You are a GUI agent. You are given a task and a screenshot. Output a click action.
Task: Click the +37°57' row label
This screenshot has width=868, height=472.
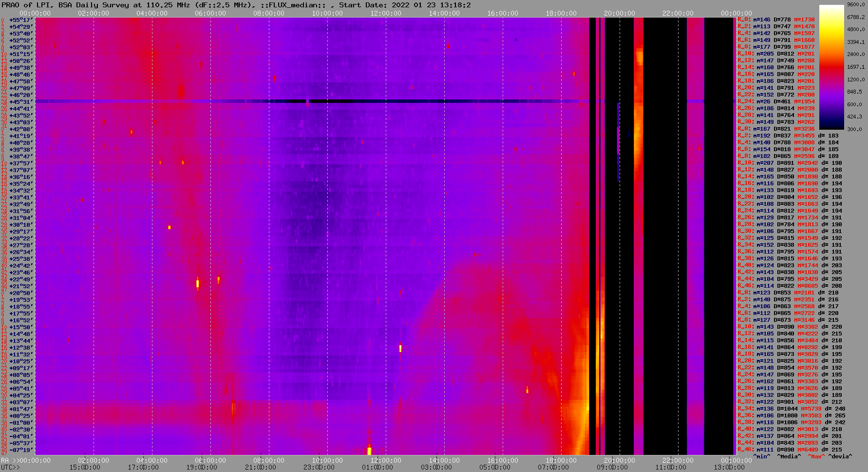coord(21,163)
